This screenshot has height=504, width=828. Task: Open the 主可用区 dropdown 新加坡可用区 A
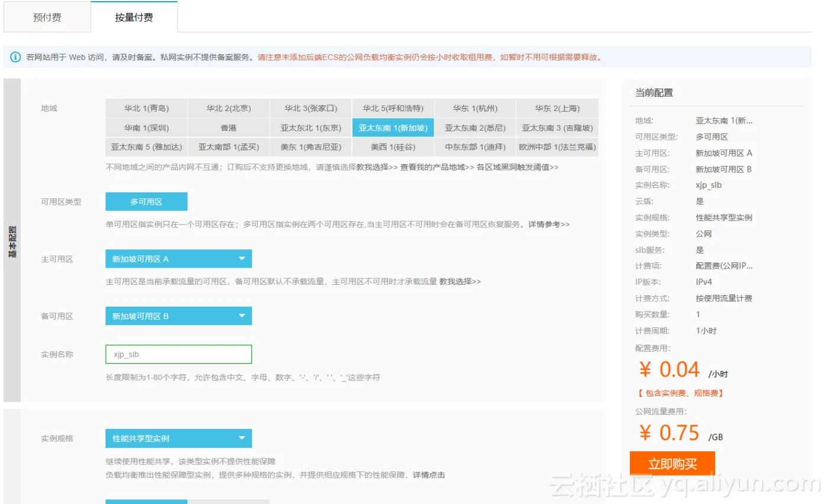pos(179,259)
